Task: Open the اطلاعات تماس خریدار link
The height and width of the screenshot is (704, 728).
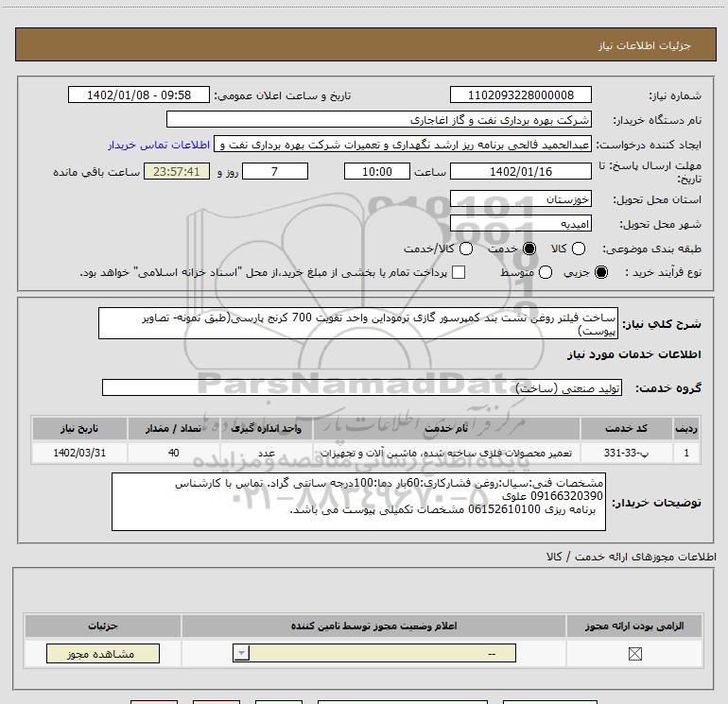Action: coord(159,145)
